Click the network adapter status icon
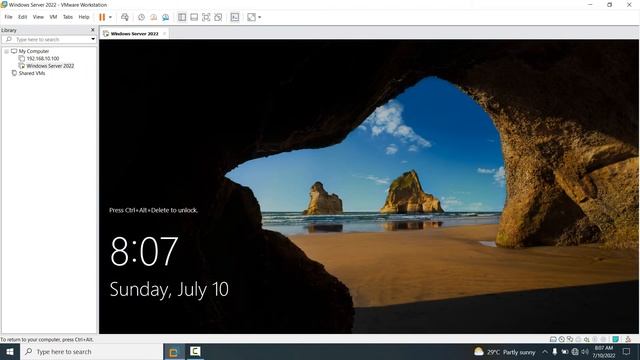 570,339
